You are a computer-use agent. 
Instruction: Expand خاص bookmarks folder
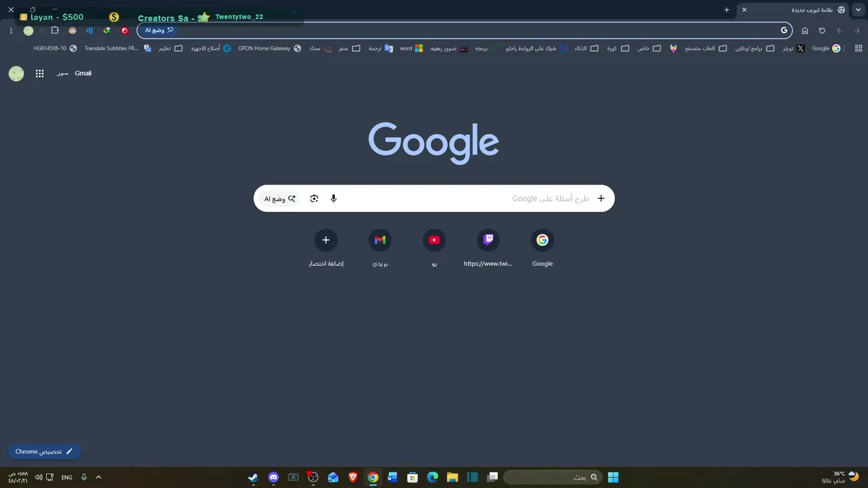coord(649,49)
